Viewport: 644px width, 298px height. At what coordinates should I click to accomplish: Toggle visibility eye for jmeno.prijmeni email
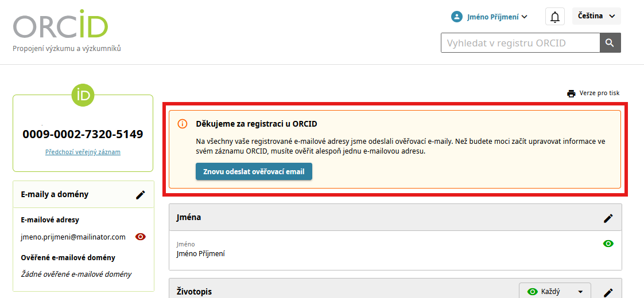[x=141, y=237]
